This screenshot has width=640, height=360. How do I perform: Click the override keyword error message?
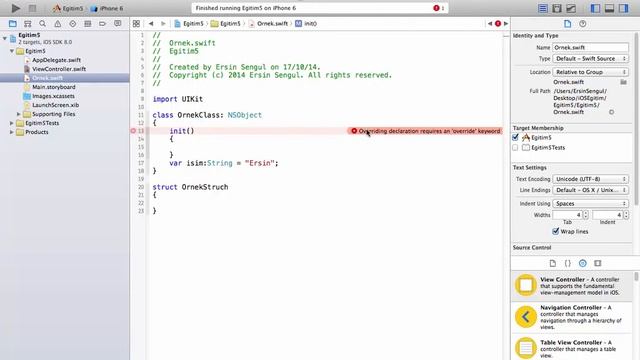[425, 131]
